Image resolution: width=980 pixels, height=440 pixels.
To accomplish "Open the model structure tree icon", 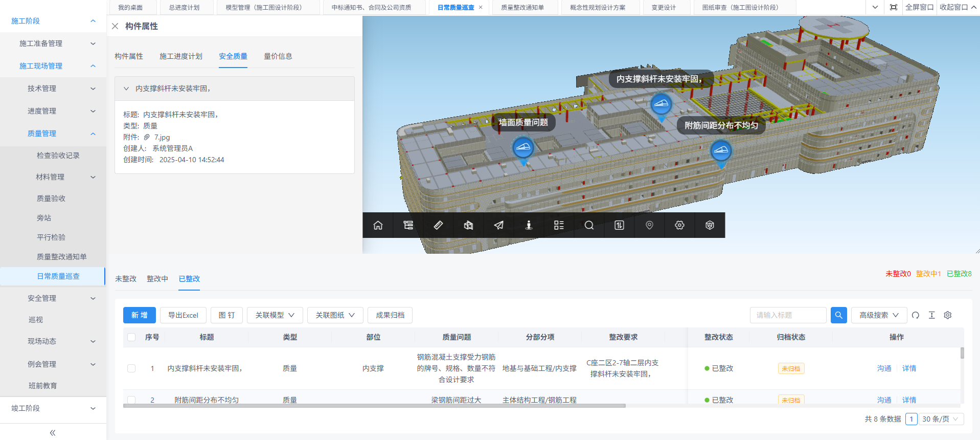I will tap(408, 225).
